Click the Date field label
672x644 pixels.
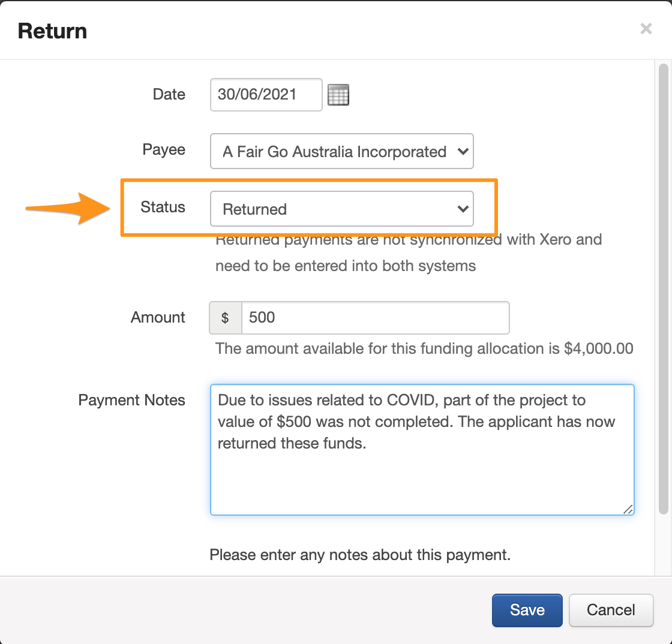coord(169,95)
